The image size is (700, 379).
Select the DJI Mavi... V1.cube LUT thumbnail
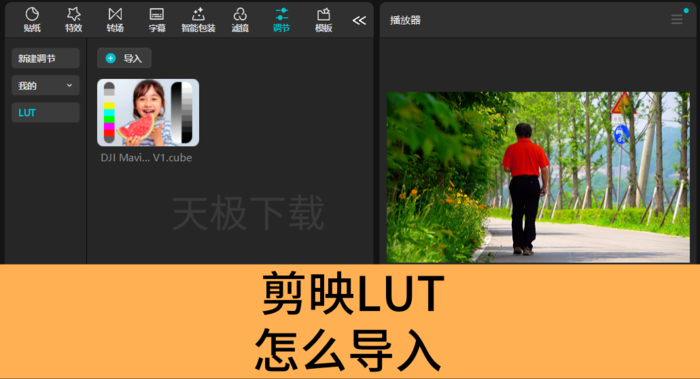pos(148,112)
